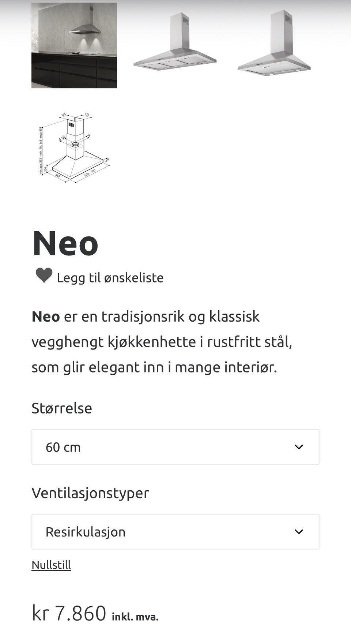Screen dimensions: 351x644
Task: View the second Neo hood product image
Action: click(x=175, y=42)
